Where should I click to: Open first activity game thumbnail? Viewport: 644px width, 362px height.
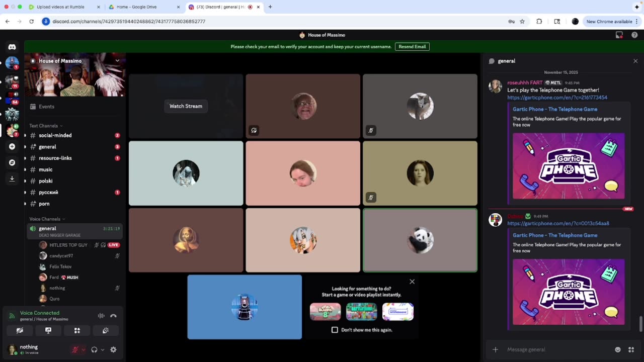point(325,312)
